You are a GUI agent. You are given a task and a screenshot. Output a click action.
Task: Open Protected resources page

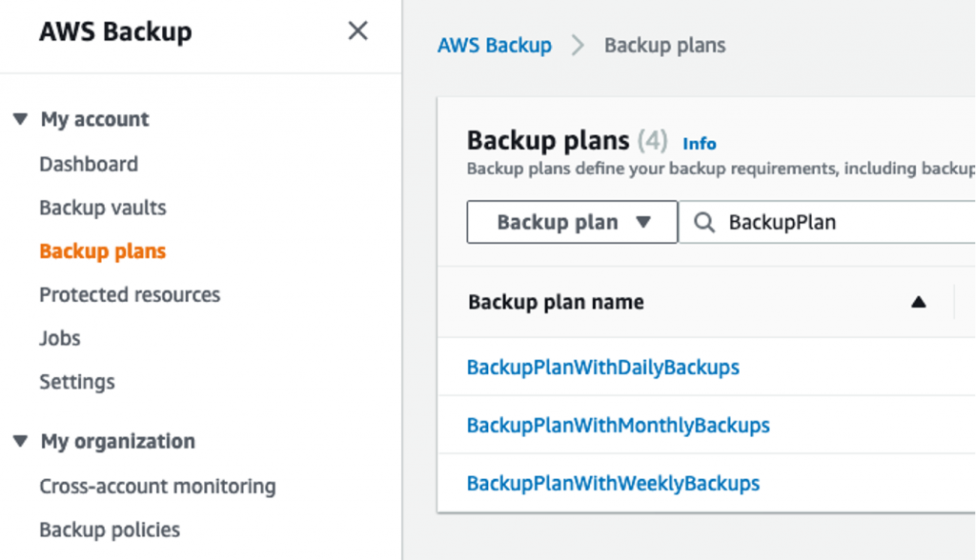(x=130, y=295)
